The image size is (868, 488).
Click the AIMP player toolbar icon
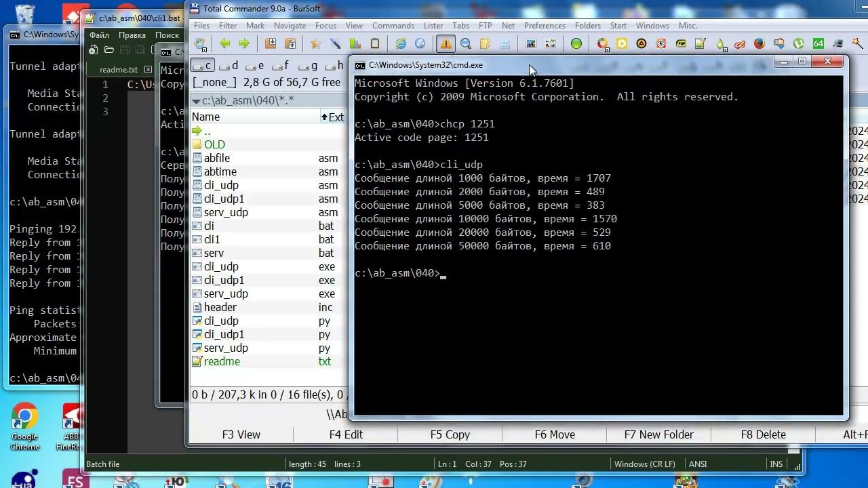642,43
